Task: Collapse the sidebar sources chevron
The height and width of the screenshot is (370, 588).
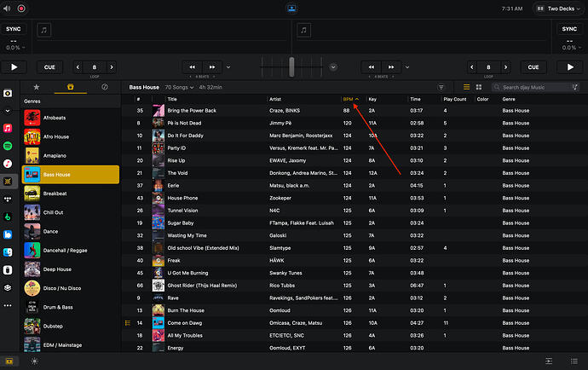Action: click(8, 111)
